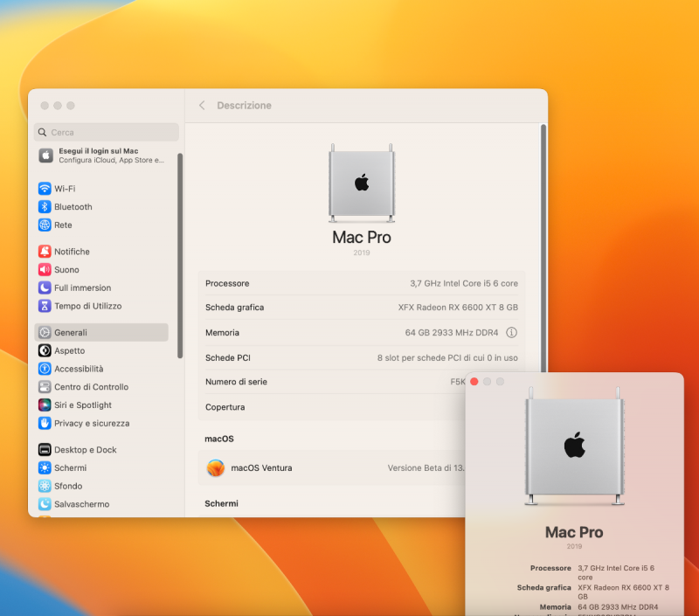Select the Aspetto sidebar label
The width and height of the screenshot is (699, 616).
(70, 350)
